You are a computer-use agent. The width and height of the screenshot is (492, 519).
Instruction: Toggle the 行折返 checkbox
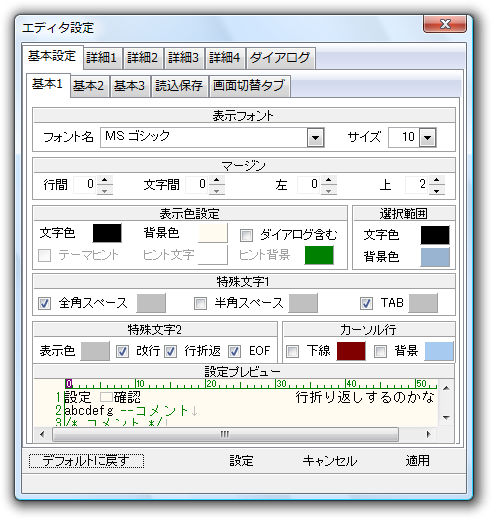pyautogui.click(x=171, y=351)
